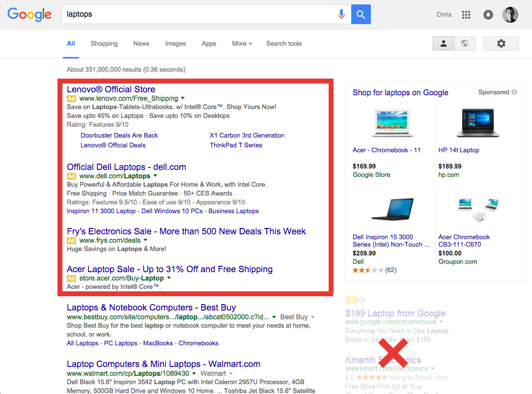This screenshot has width=532, height=394.
Task: Open Acer Laptop Sale ad
Action: tap(169, 269)
